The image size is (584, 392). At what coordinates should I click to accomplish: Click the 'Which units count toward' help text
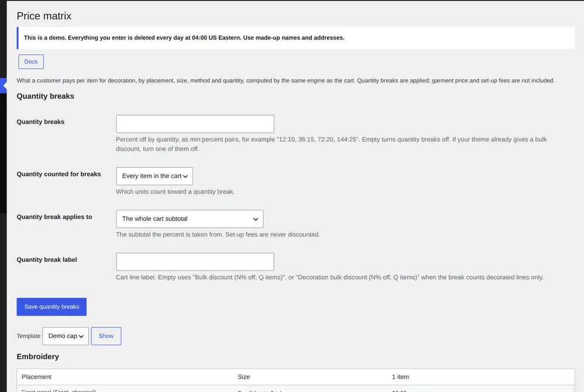[175, 192]
